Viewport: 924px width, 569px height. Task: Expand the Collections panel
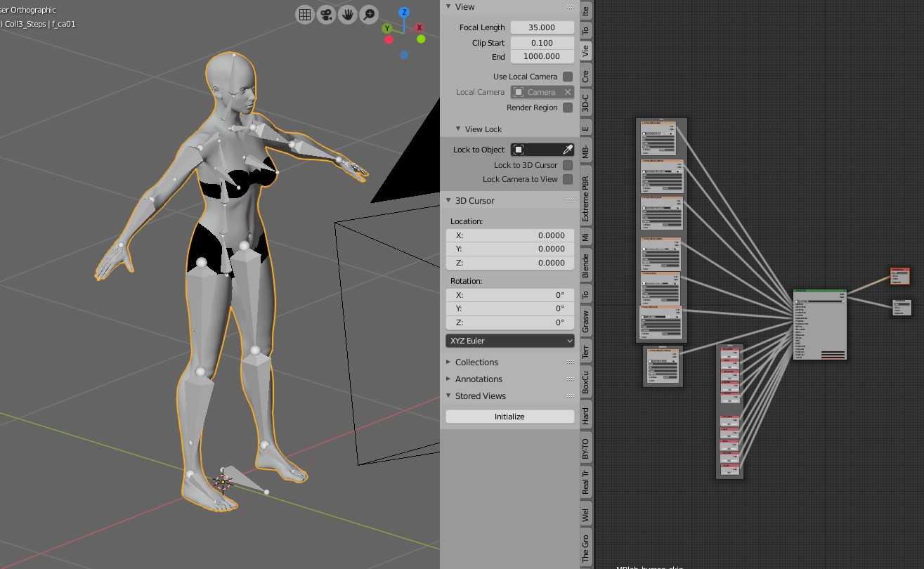[449, 362]
